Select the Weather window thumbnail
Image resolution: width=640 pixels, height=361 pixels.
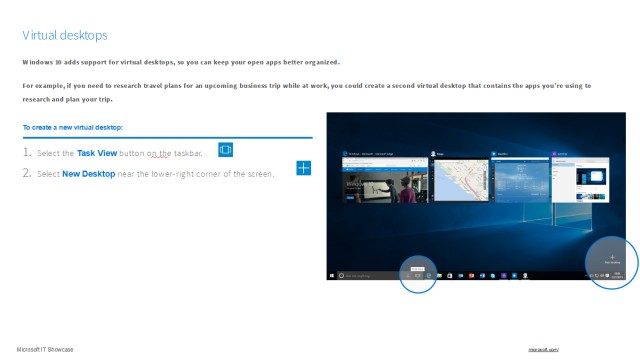(520, 180)
